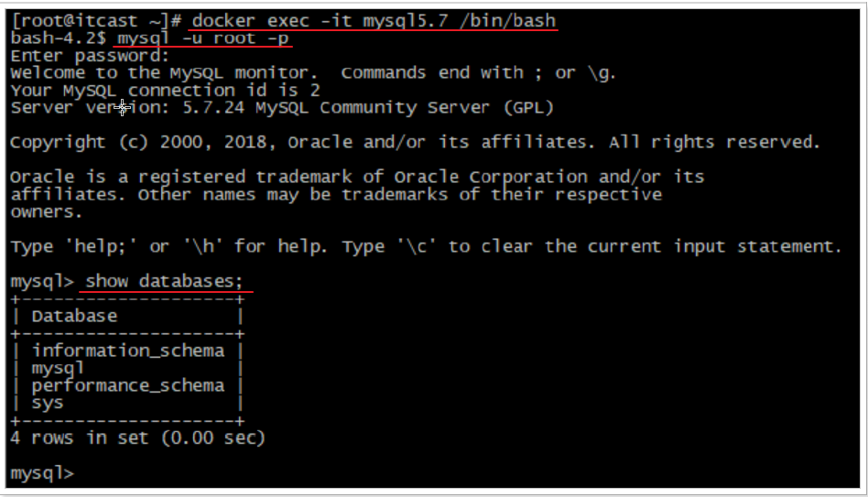Click the bash-4.2$ prompt text
This screenshot has height=497, width=868.
point(58,38)
